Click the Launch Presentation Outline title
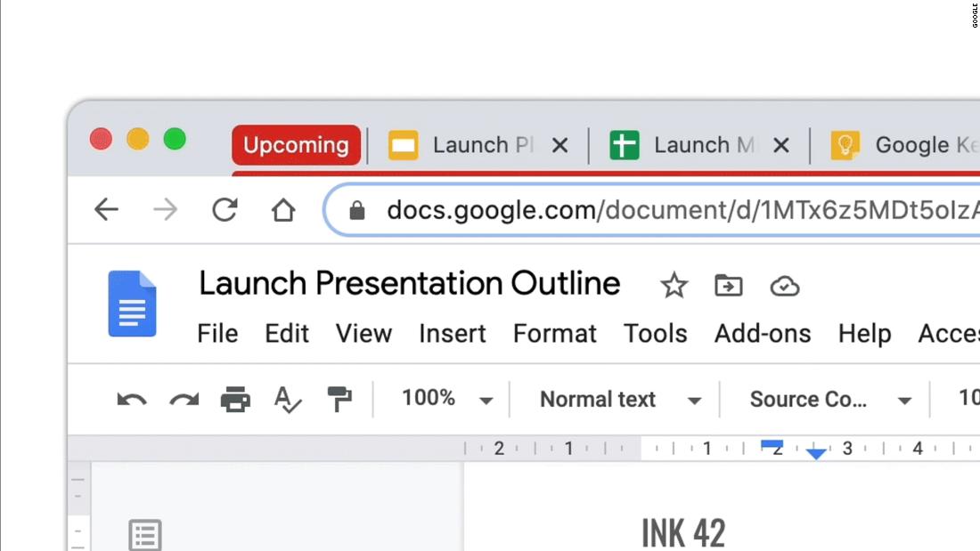The image size is (980, 551). click(410, 284)
